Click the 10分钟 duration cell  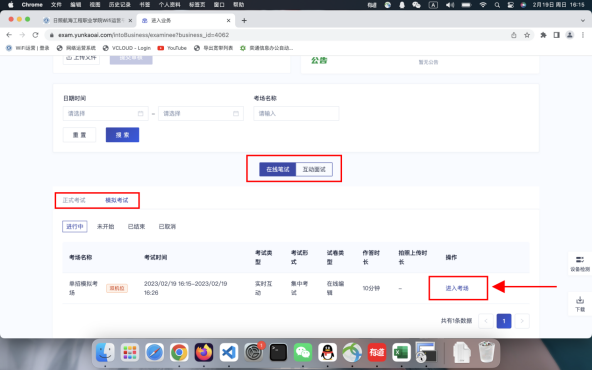pos(371,288)
